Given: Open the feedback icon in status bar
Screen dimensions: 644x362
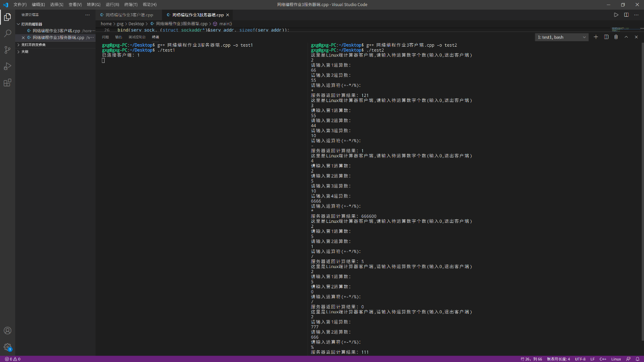Looking at the screenshot, I should coord(628,359).
